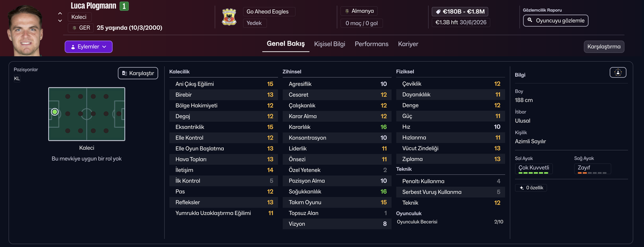Click the player info icon in Bilgi panel
The height and width of the screenshot is (247, 644).
coord(618,72)
